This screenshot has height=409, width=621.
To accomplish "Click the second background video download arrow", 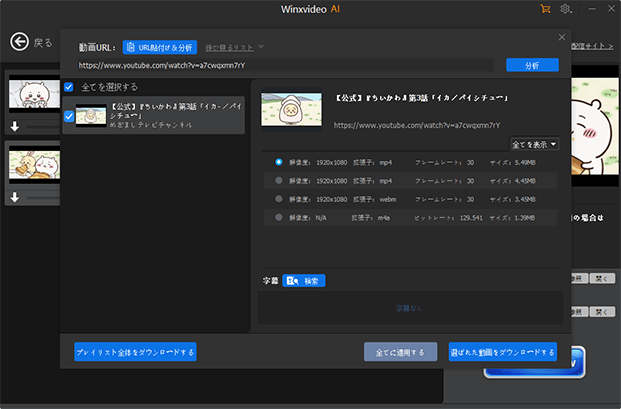I will pos(15,197).
